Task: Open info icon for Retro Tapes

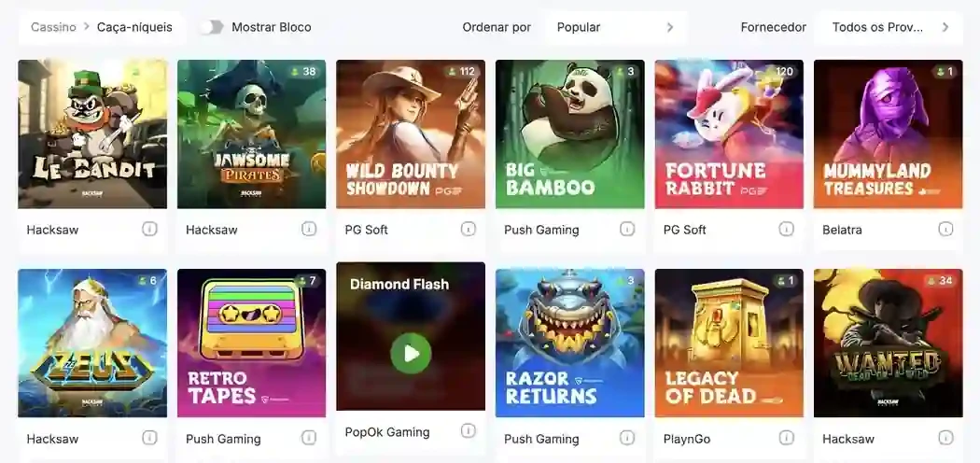Action: (x=309, y=438)
